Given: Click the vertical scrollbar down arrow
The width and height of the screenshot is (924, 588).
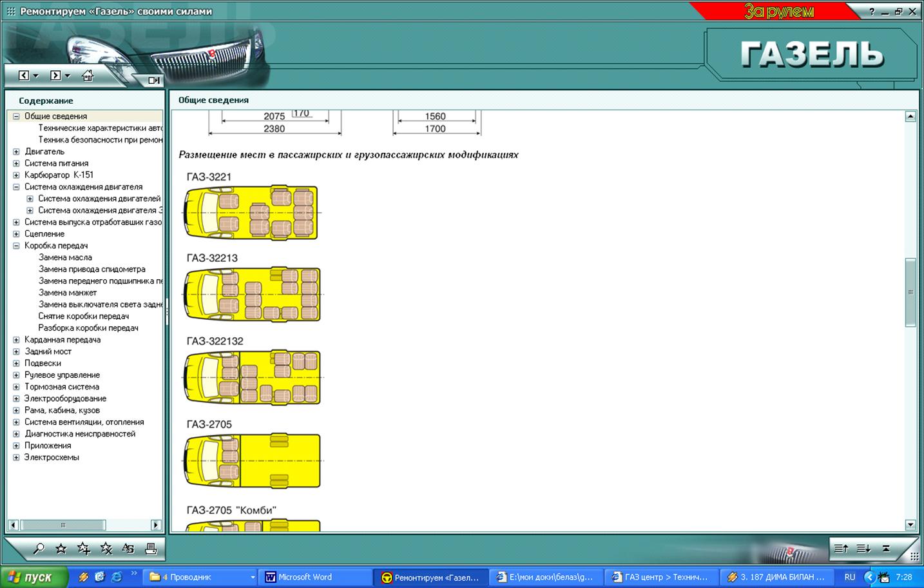Looking at the screenshot, I should point(910,525).
